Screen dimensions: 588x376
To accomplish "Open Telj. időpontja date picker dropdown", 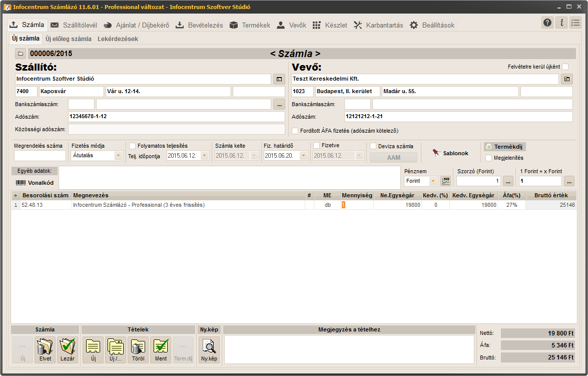I will (x=205, y=155).
